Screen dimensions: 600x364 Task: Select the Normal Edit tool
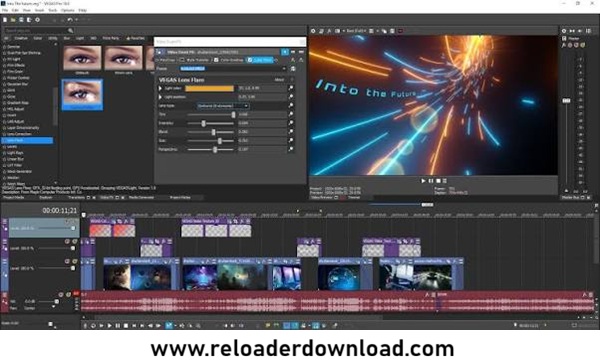tap(168, 326)
